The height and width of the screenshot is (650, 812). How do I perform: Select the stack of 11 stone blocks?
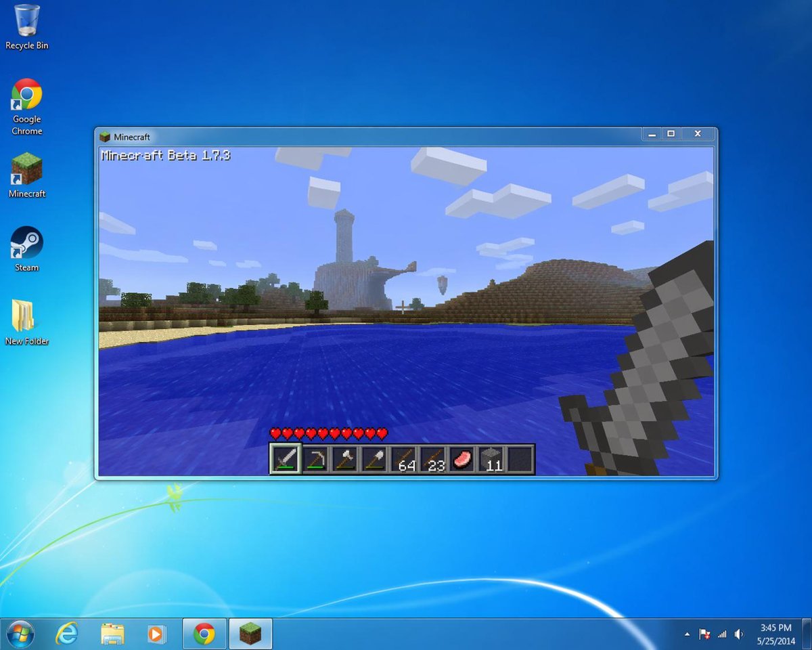pos(491,459)
